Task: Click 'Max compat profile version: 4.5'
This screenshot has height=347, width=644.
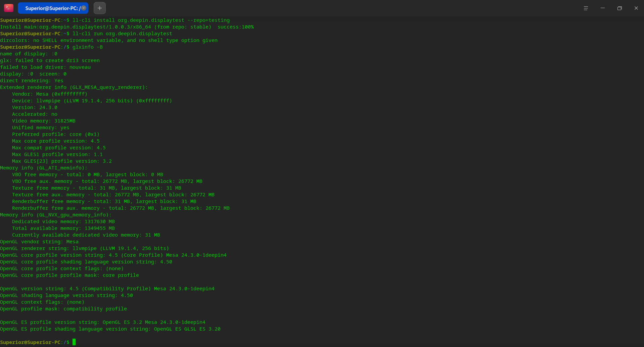Action: 59,148
